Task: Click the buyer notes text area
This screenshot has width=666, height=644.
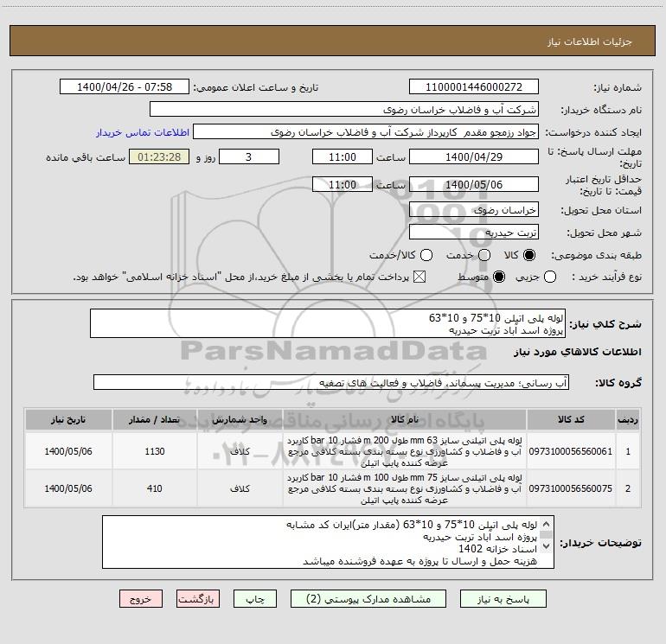Action: click(328, 543)
